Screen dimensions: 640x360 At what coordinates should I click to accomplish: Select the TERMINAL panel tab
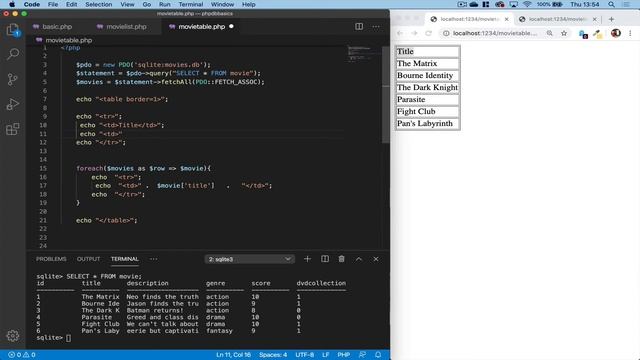(x=125, y=259)
